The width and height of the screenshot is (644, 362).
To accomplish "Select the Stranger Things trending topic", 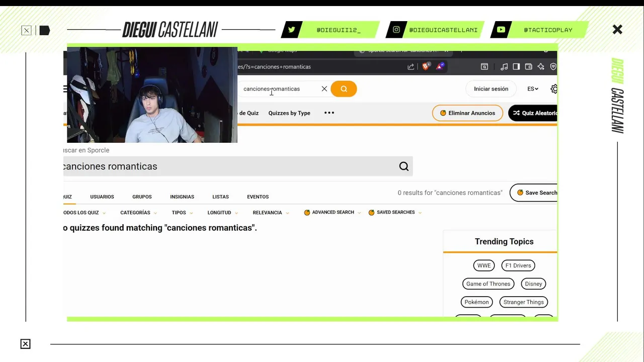I will point(524,302).
